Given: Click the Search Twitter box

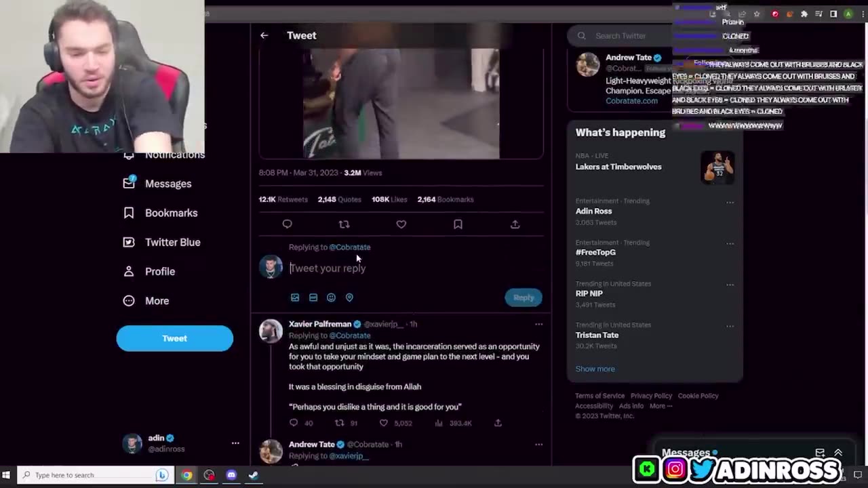Looking at the screenshot, I should tap(620, 35).
